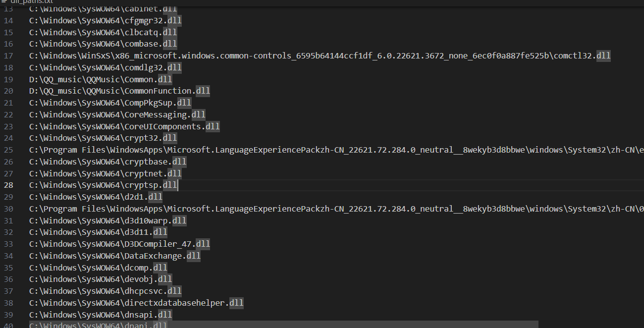Image resolution: width=644 pixels, height=328 pixels.
Task: Click line number 25 in the gutter
Action: [8, 150]
